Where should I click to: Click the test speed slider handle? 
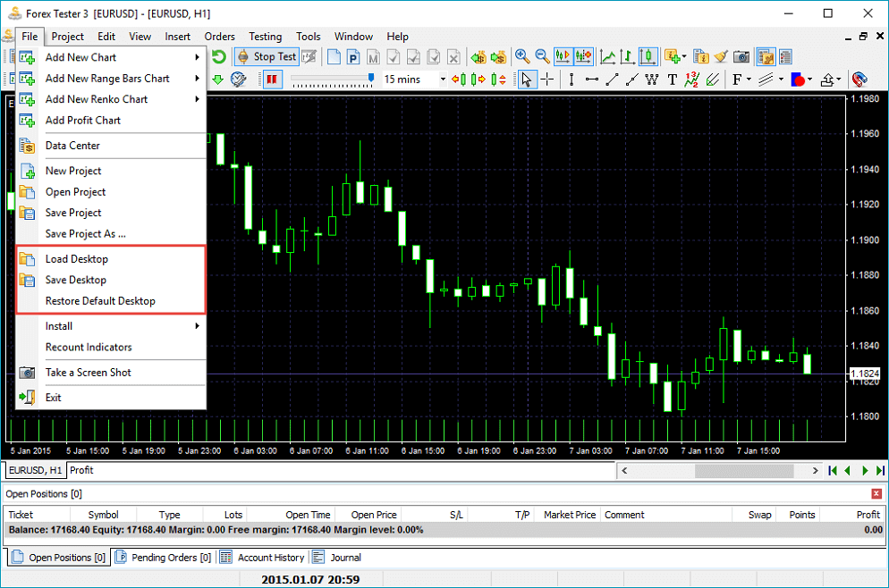pos(371,78)
